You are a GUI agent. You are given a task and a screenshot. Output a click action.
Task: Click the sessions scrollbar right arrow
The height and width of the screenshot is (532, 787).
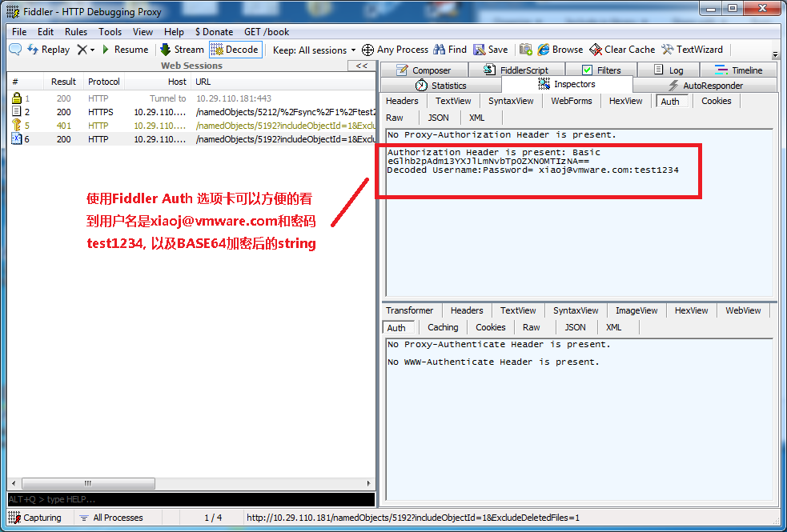[369, 483]
